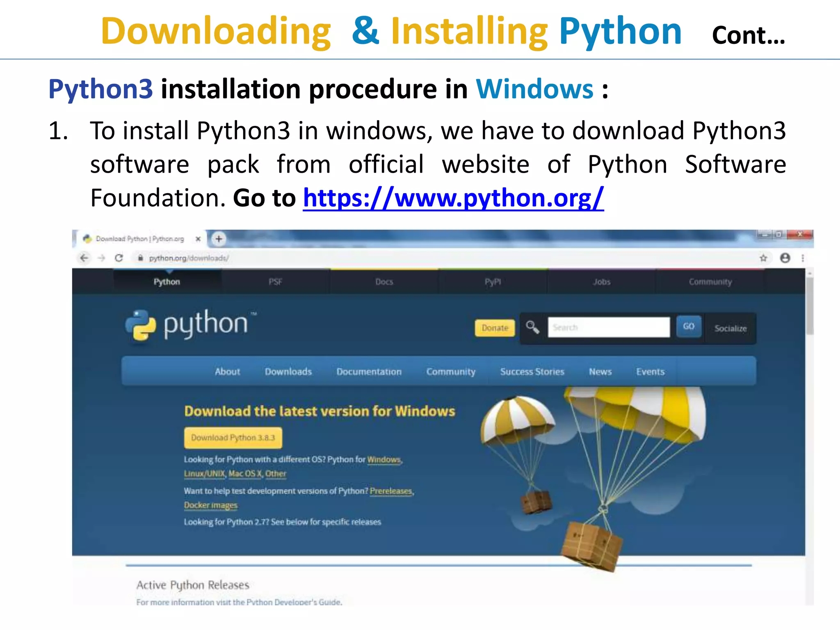
Task: Open the Socialize dropdown
Action: click(730, 328)
